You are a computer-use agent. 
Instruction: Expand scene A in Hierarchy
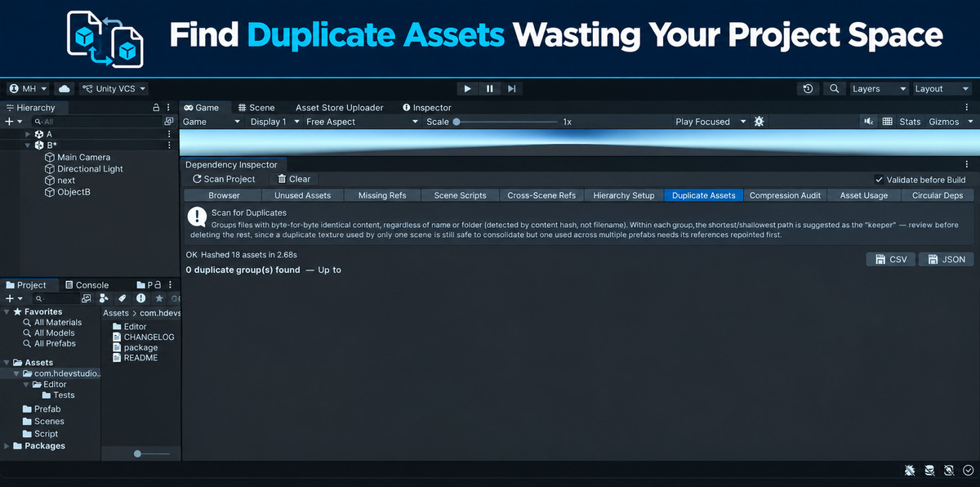(x=28, y=134)
